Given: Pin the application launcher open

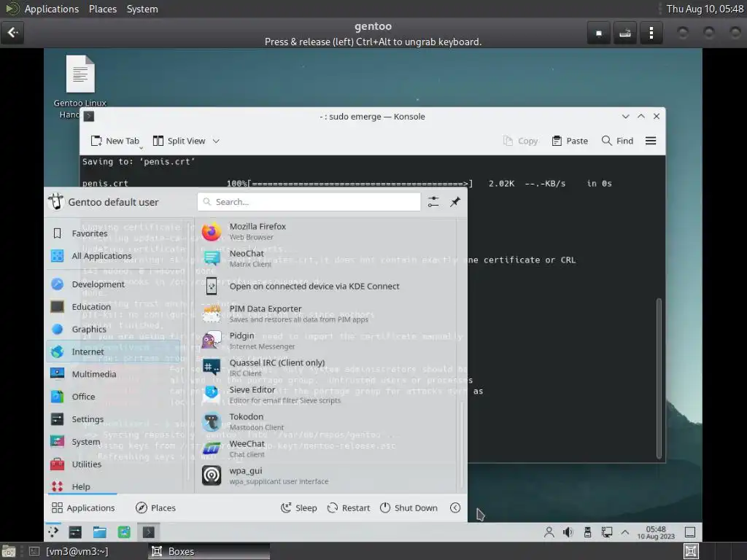Looking at the screenshot, I should pos(455,202).
